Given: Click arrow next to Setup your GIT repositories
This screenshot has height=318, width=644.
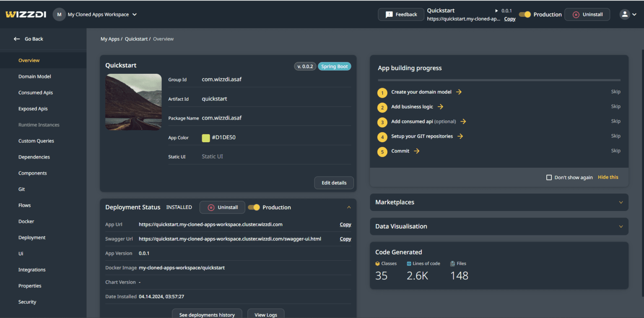Looking at the screenshot, I should [460, 136].
